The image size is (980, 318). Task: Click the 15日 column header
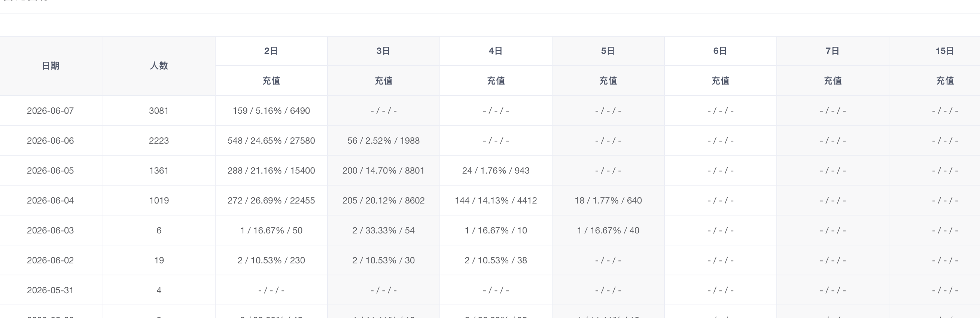click(x=945, y=51)
